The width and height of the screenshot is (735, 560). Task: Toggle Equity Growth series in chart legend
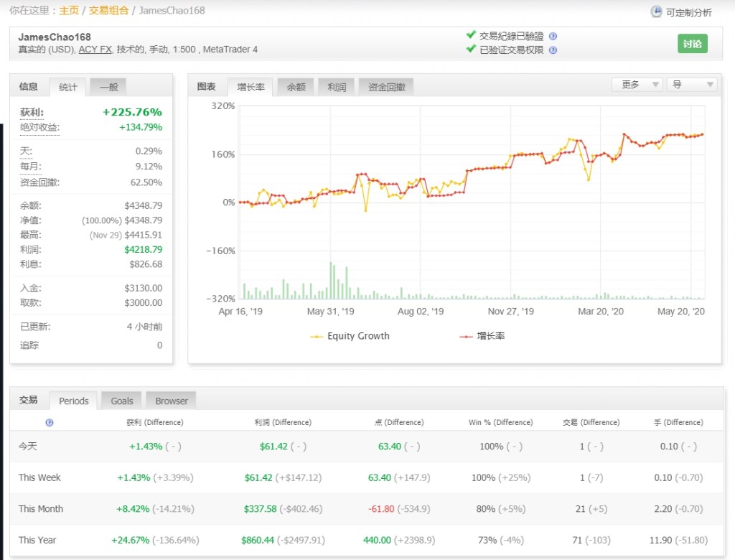tap(350, 336)
